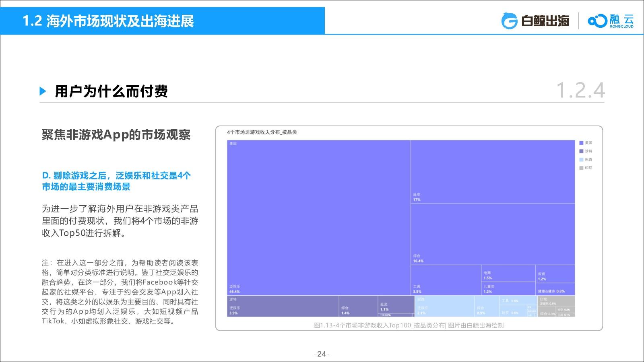The image size is (644, 362).
Task: Click the 儿童类 1.2% treemap cell
Action: click(508, 289)
